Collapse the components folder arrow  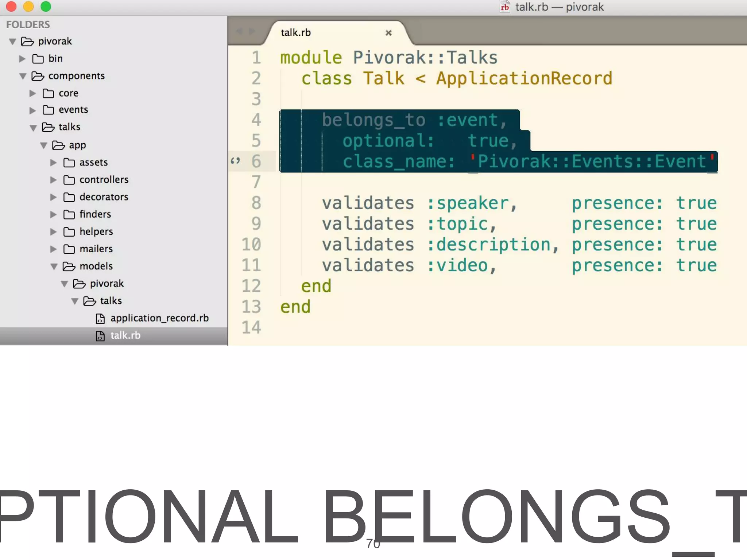tap(23, 76)
